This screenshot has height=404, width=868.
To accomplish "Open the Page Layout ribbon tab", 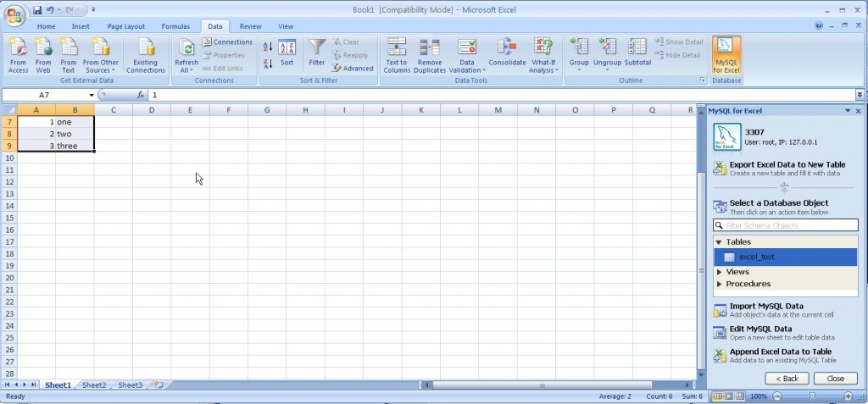I will tap(126, 26).
